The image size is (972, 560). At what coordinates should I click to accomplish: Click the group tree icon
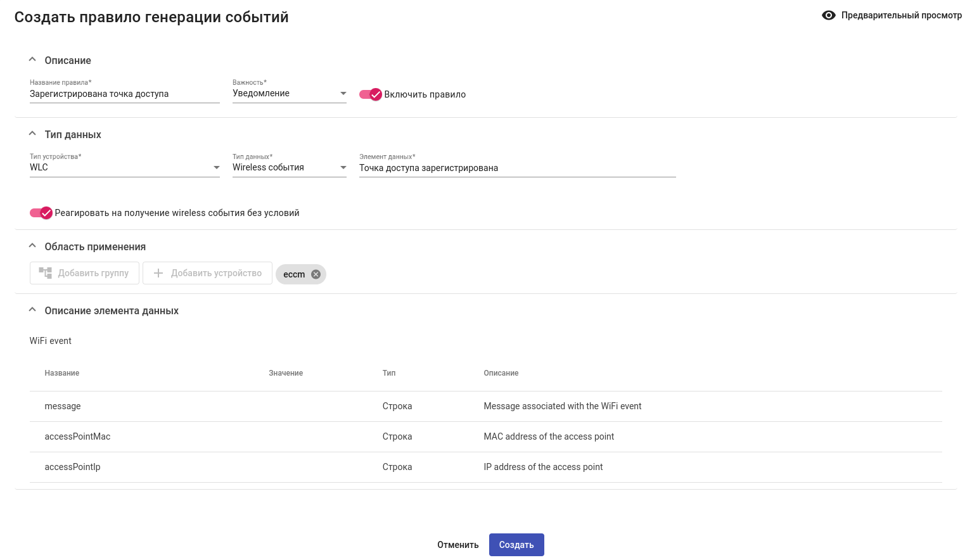[45, 273]
